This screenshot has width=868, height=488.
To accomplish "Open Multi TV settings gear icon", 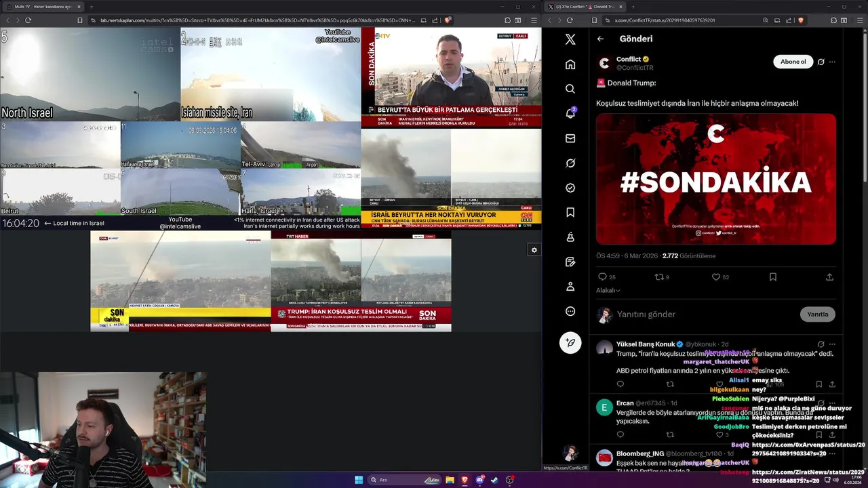I will 534,250.
